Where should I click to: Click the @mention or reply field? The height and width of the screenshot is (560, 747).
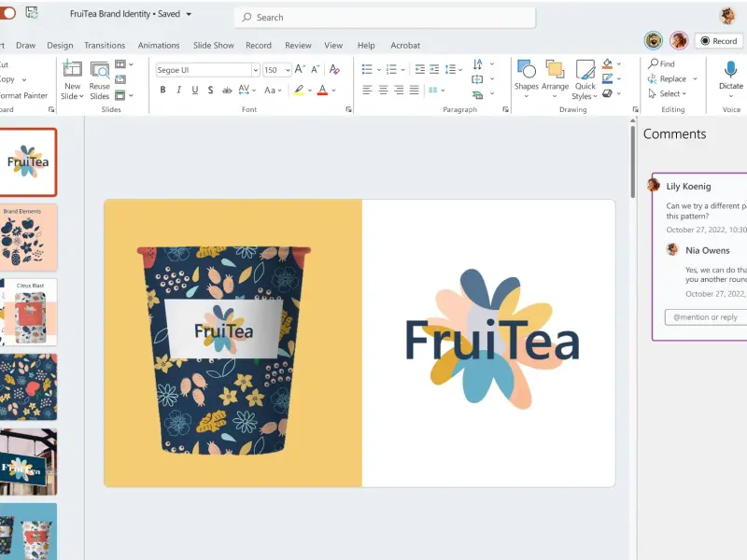pos(706,317)
